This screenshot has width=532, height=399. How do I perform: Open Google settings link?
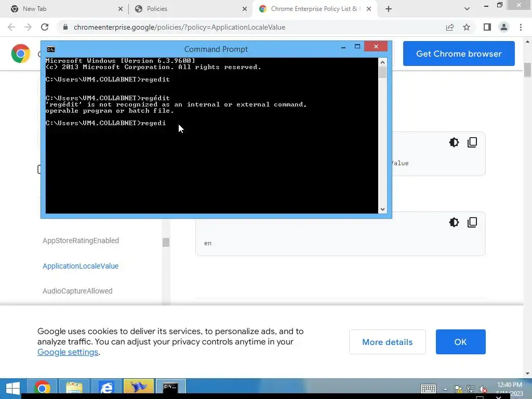(68, 352)
